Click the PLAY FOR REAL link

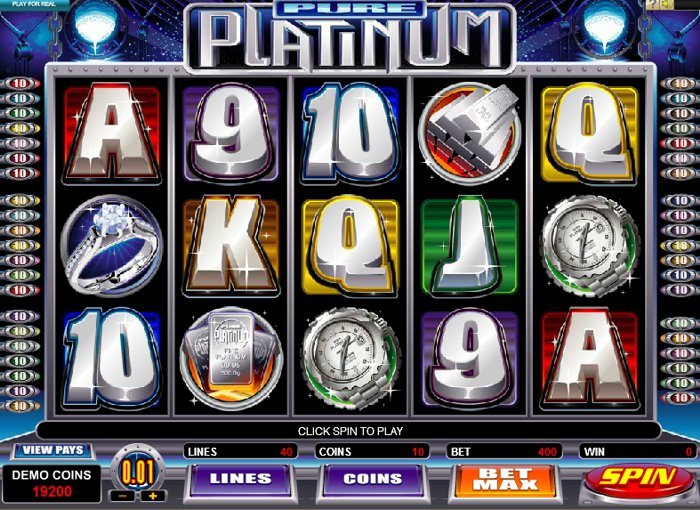pos(34,4)
